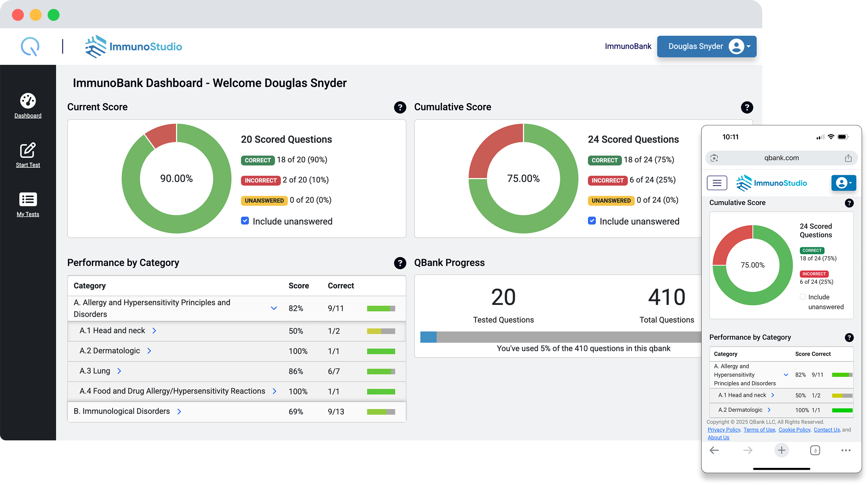Click the user avatar icon beside Douglas Snyder
The width and height of the screenshot is (868, 485).
click(x=736, y=46)
